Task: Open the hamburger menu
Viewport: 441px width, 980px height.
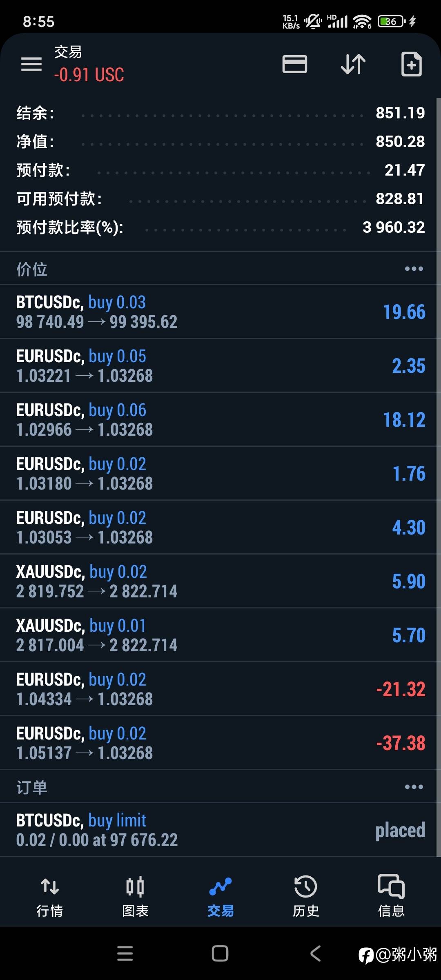Action: pos(31,64)
